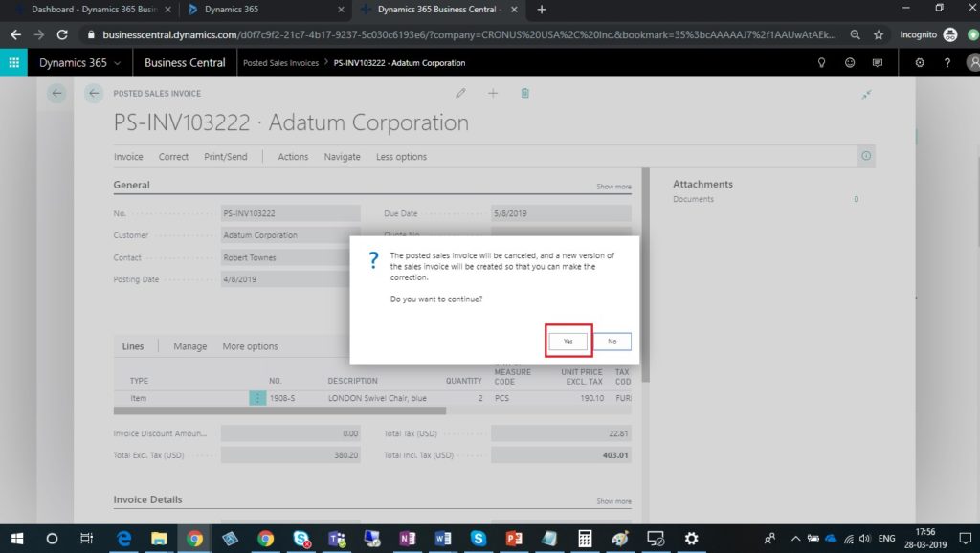Bookmark page with the star icon
This screenshot has height=553, width=980.
coord(879,35)
